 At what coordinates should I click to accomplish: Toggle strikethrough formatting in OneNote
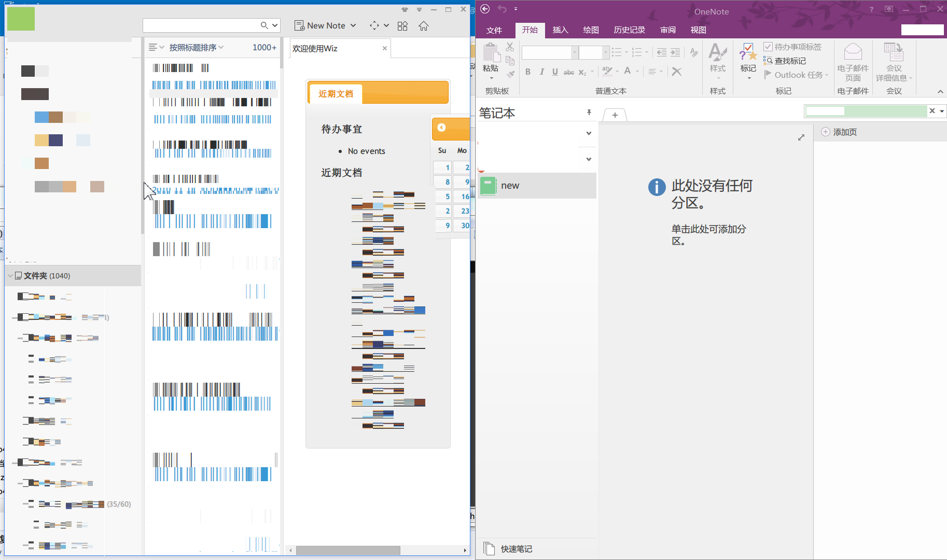pyautogui.click(x=569, y=72)
